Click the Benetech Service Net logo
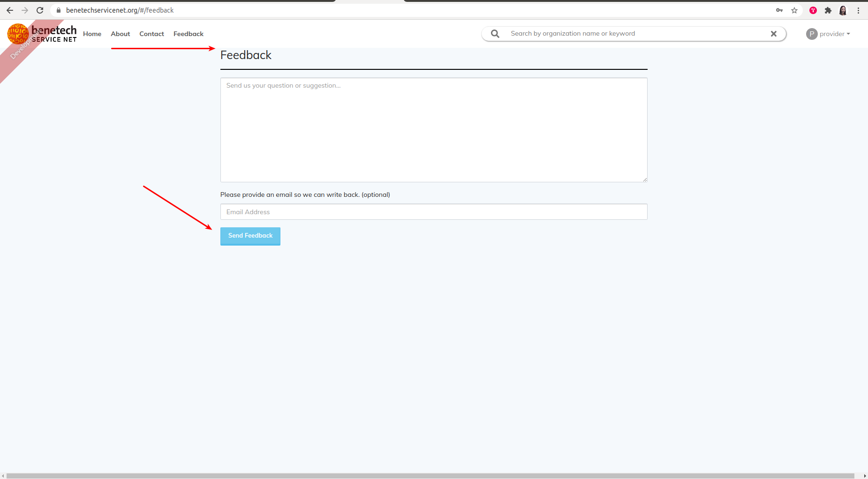The image size is (868, 479). [x=42, y=33]
